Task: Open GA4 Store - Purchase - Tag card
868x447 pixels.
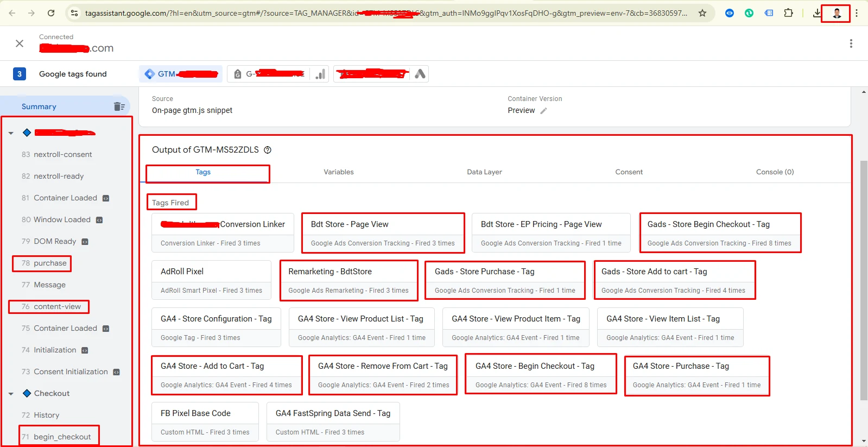Action: [697, 376]
